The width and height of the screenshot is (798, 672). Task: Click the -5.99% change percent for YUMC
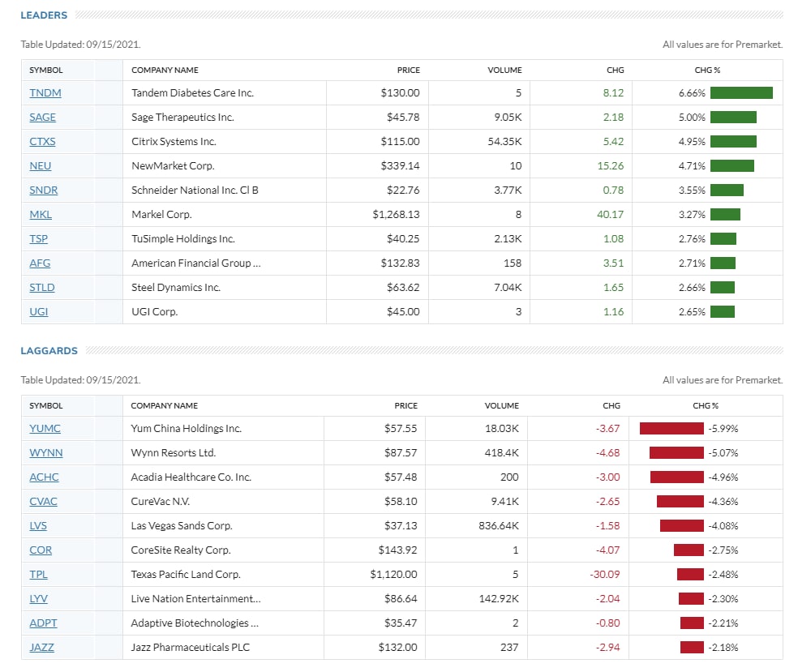(723, 429)
